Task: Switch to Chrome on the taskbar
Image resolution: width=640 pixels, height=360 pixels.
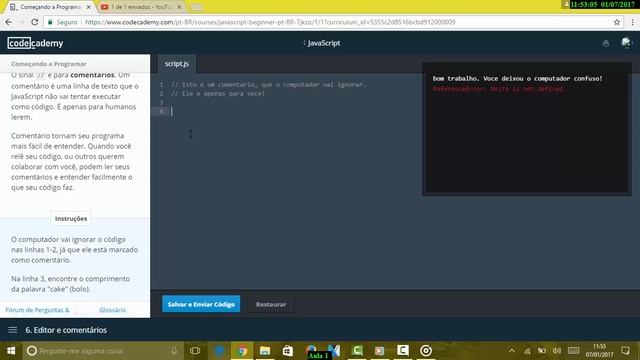Action: [242, 351]
